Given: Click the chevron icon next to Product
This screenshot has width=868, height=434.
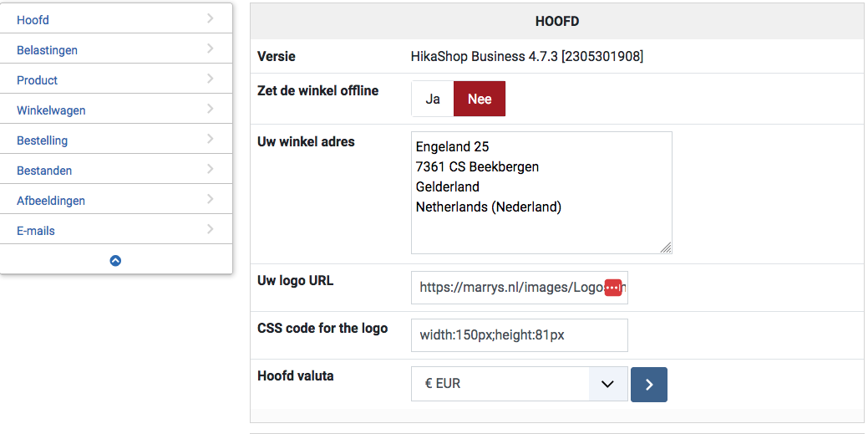Looking at the screenshot, I should pos(211,79).
